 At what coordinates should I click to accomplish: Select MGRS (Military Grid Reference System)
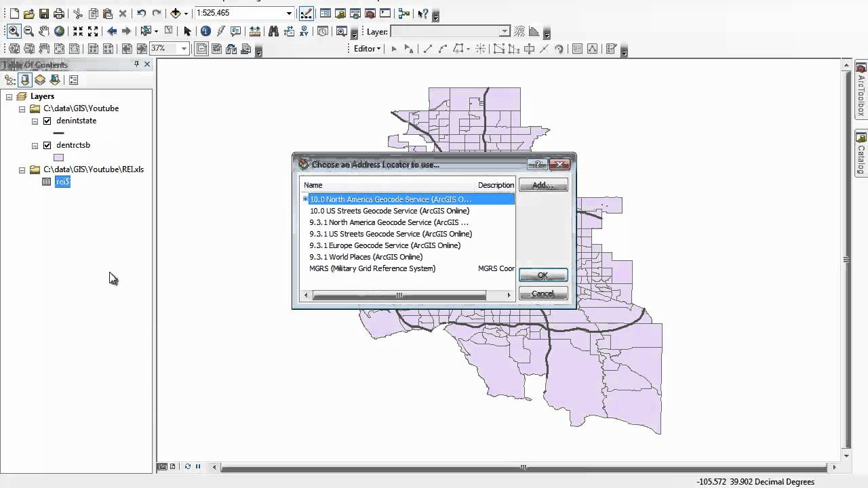coord(372,268)
